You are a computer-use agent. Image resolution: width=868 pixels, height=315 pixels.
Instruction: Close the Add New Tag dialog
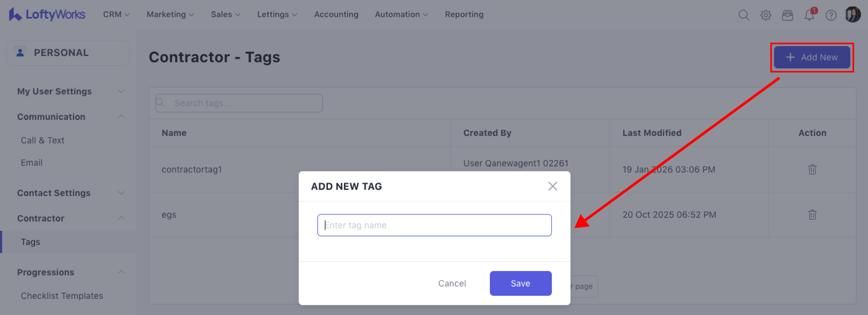point(552,186)
